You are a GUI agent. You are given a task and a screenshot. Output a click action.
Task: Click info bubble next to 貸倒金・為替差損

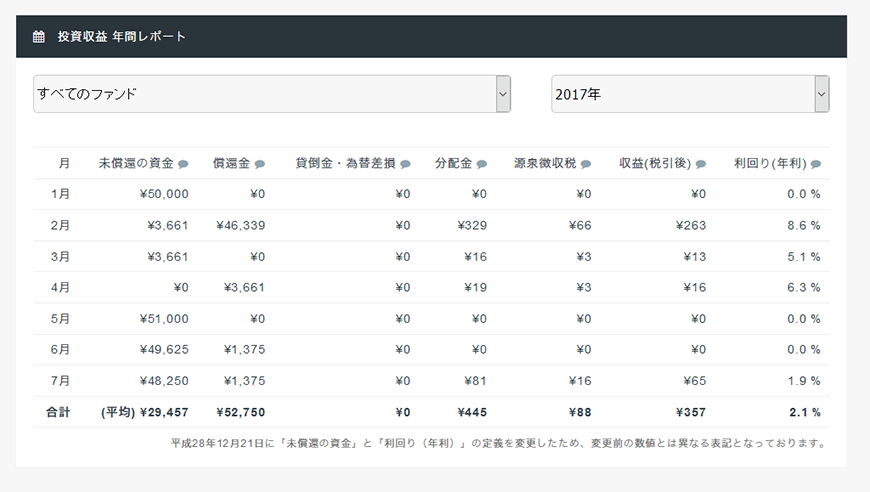coord(406,164)
